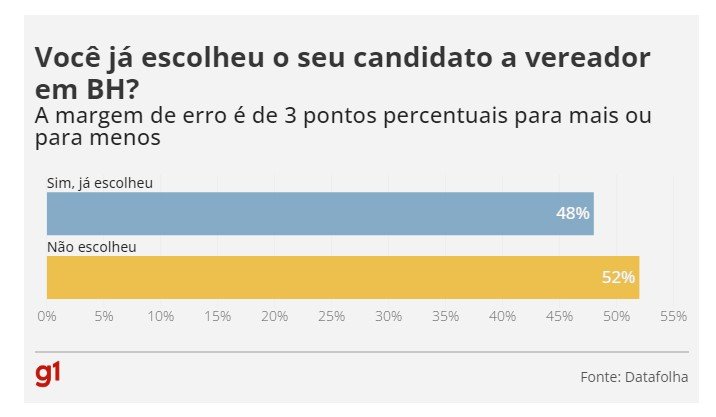Click the chart title about candidato a vereador

coord(342,72)
